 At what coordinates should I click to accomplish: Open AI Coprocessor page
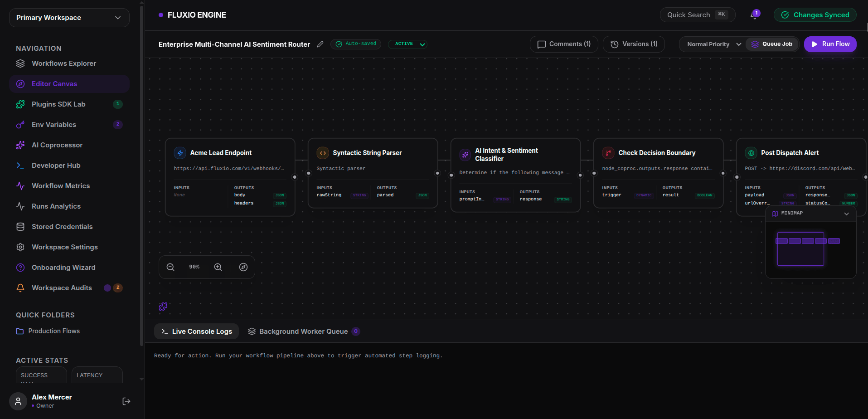[x=69, y=145]
